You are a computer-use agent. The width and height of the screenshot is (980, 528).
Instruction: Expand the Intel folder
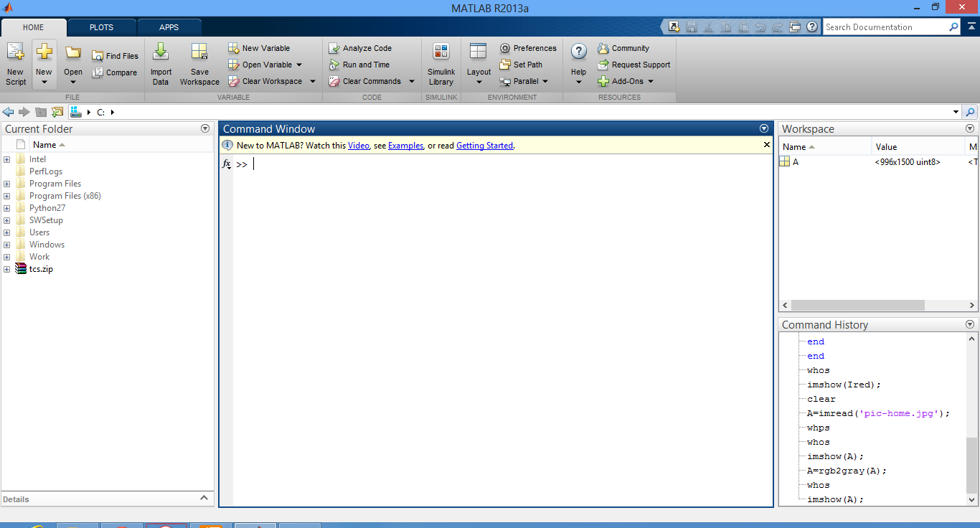click(6, 159)
